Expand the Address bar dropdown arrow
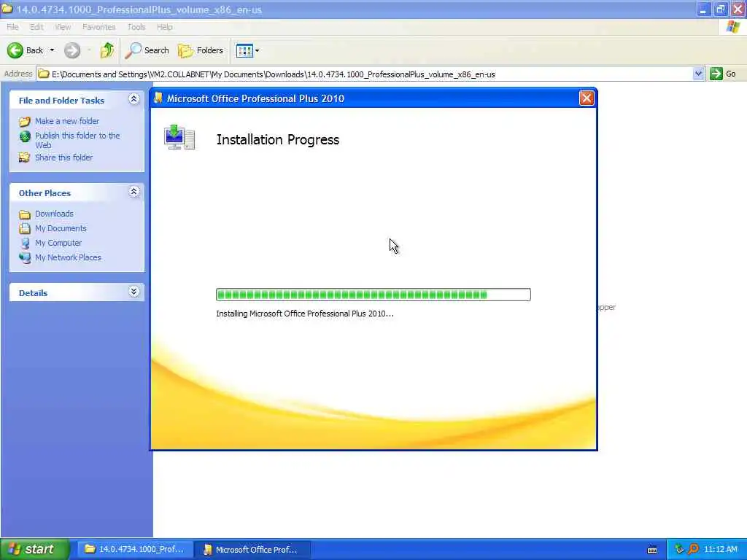 [698, 74]
